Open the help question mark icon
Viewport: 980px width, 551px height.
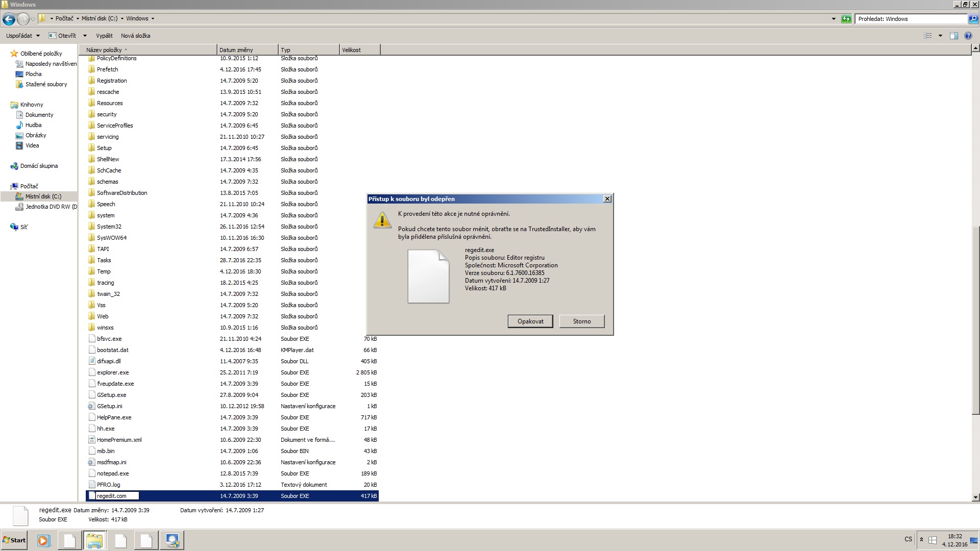(968, 36)
